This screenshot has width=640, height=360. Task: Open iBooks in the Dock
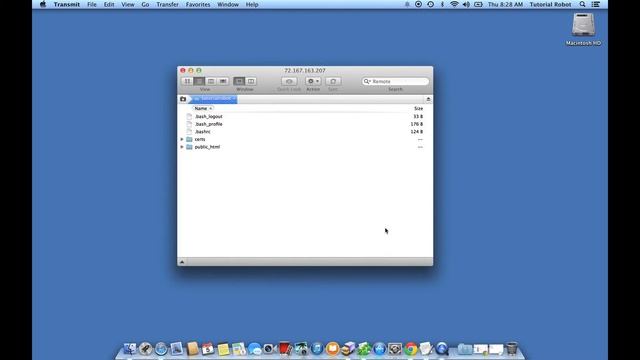(332, 349)
